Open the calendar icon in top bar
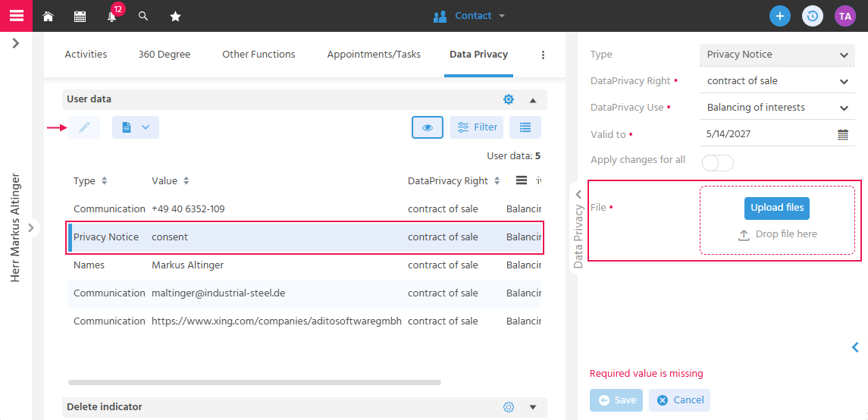This screenshot has height=420, width=868. (80, 17)
